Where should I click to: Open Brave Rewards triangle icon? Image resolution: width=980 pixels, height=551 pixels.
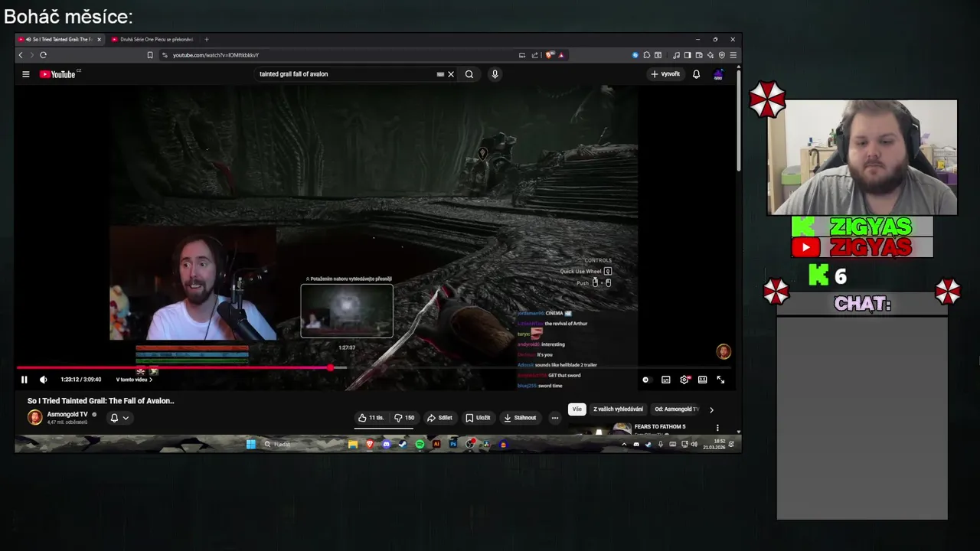[561, 55]
